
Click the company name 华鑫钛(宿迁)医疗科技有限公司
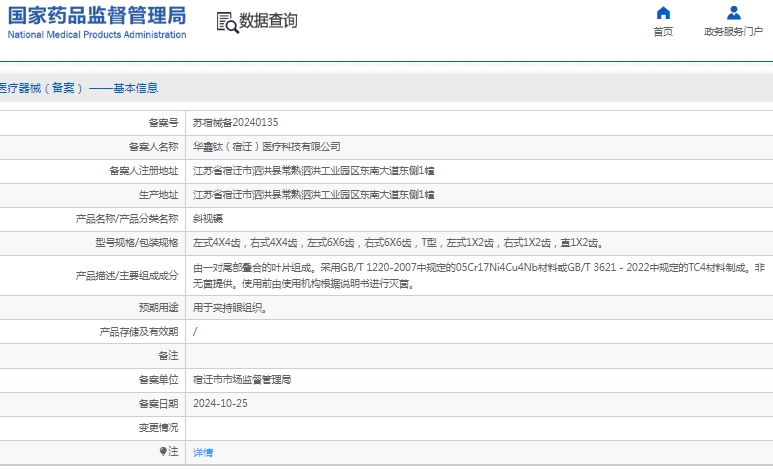tap(267, 146)
